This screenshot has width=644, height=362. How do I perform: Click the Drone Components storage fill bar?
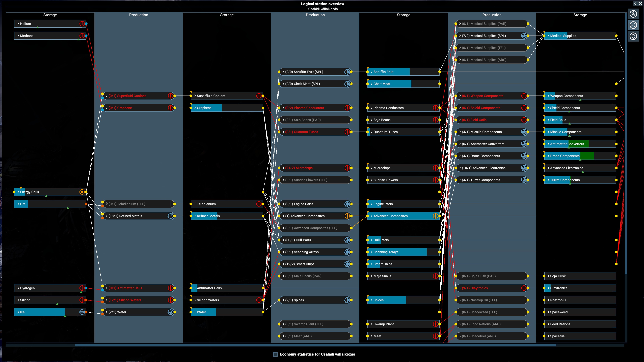pyautogui.click(x=580, y=156)
